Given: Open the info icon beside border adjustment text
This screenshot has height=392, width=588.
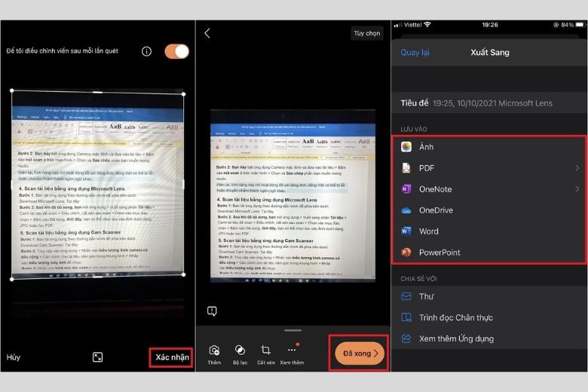Looking at the screenshot, I should pos(147,51).
